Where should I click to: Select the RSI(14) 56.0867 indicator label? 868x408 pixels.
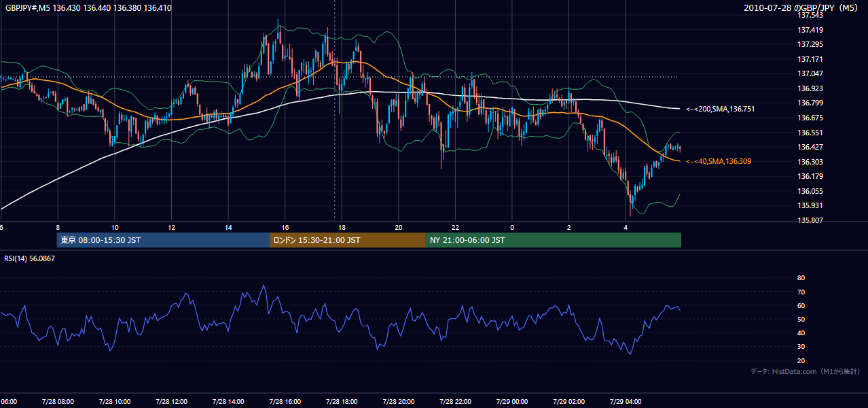point(30,258)
